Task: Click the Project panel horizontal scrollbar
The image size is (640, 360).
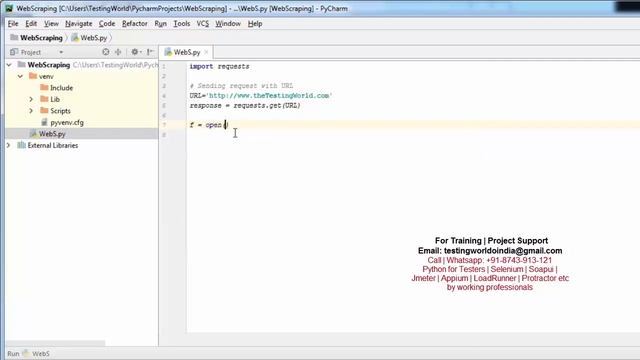Action: pos(56,343)
